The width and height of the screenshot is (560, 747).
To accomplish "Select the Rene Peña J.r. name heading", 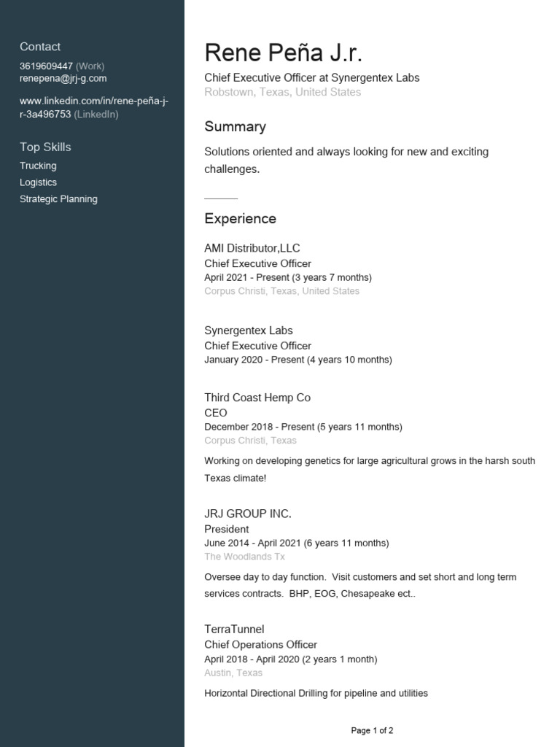I will click(x=283, y=53).
